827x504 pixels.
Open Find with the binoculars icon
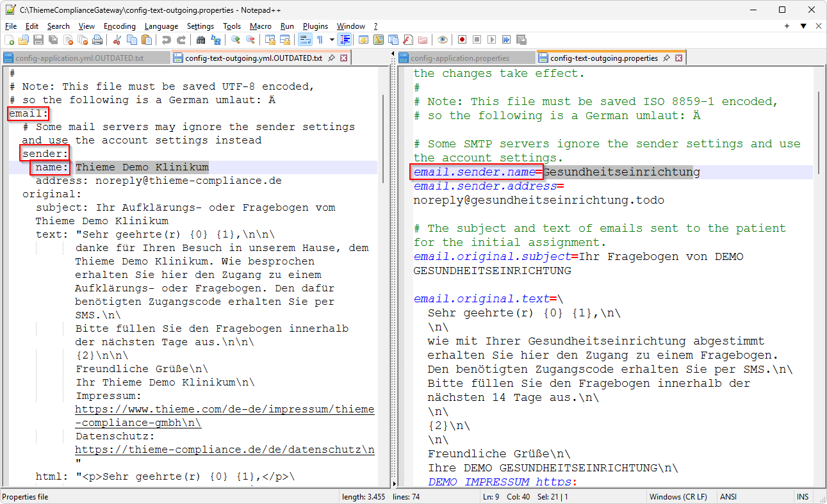click(x=201, y=40)
